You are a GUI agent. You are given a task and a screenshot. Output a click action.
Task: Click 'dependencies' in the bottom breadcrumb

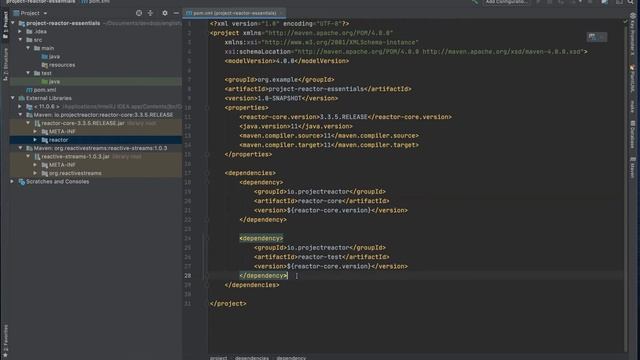252,358
